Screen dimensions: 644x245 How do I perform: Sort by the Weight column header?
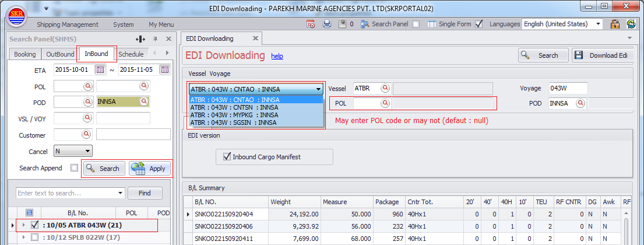[x=294, y=202]
